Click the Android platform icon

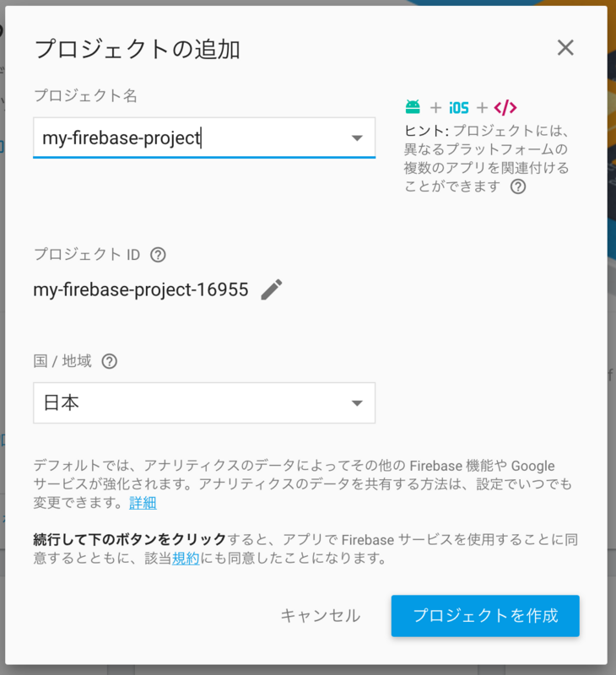413,107
